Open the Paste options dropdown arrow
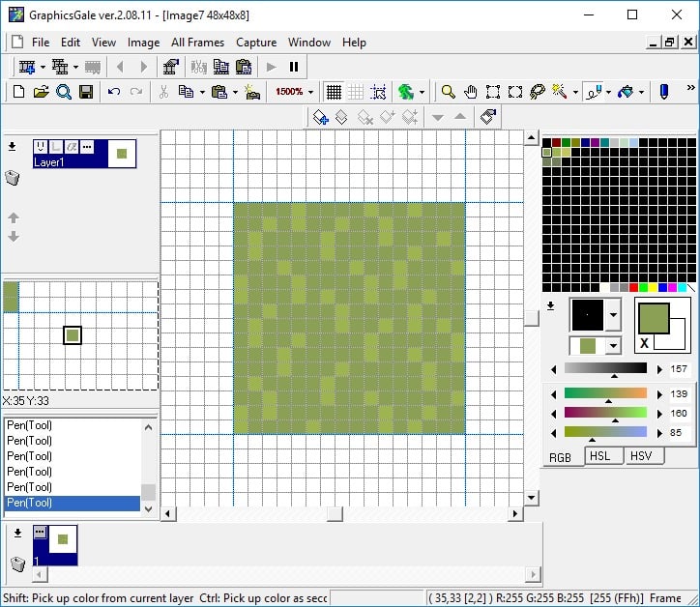This screenshot has width=700, height=607. (235, 92)
